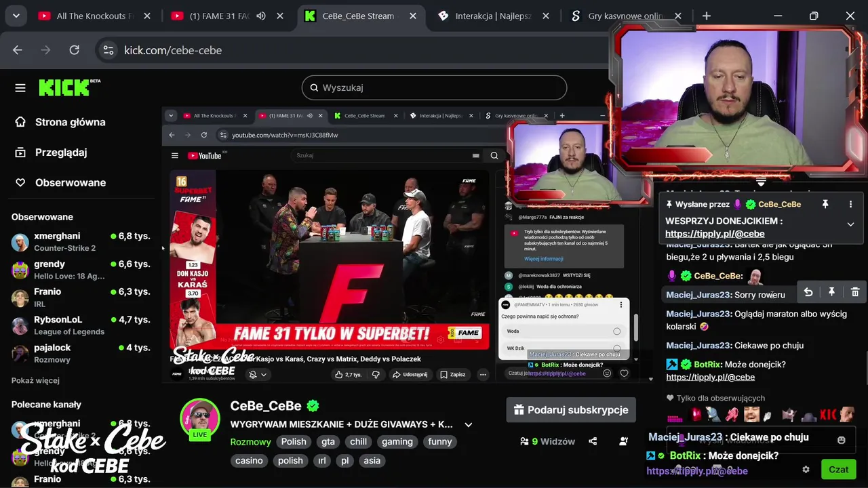Click Więcej informacji link in YouTube chat
Image resolution: width=868 pixels, height=488 pixels.
pos(543,259)
